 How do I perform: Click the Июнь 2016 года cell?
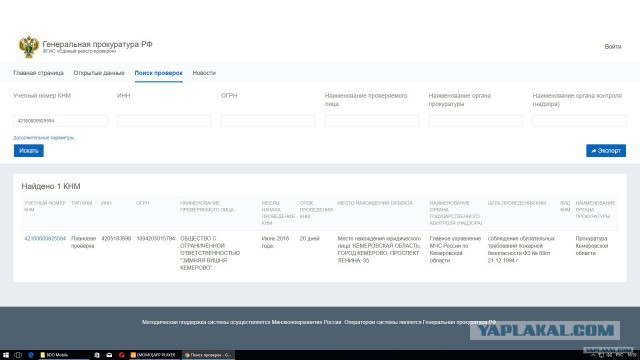[x=276, y=242]
